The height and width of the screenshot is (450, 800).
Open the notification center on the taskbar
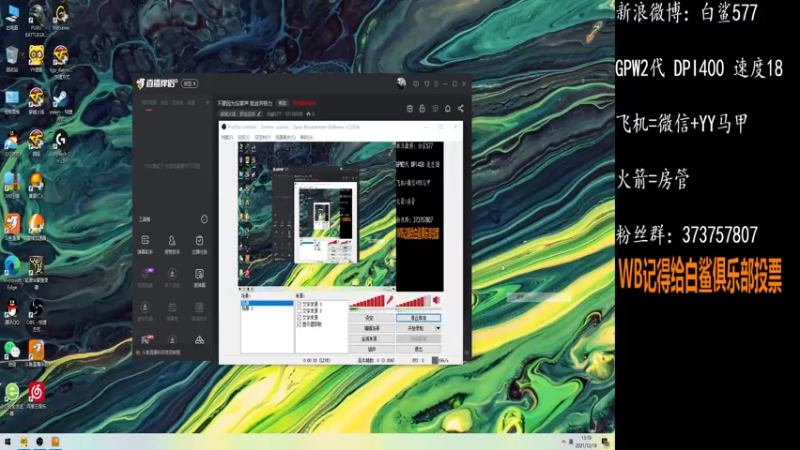coord(606,442)
